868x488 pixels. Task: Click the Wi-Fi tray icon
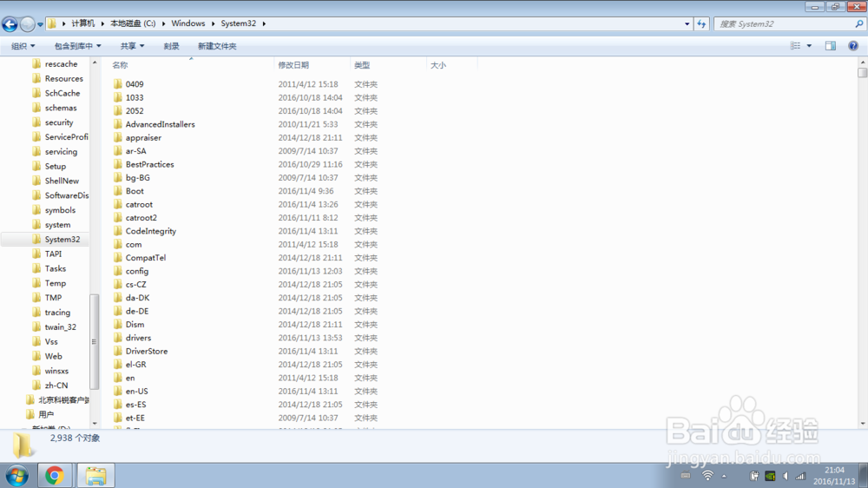click(x=707, y=476)
